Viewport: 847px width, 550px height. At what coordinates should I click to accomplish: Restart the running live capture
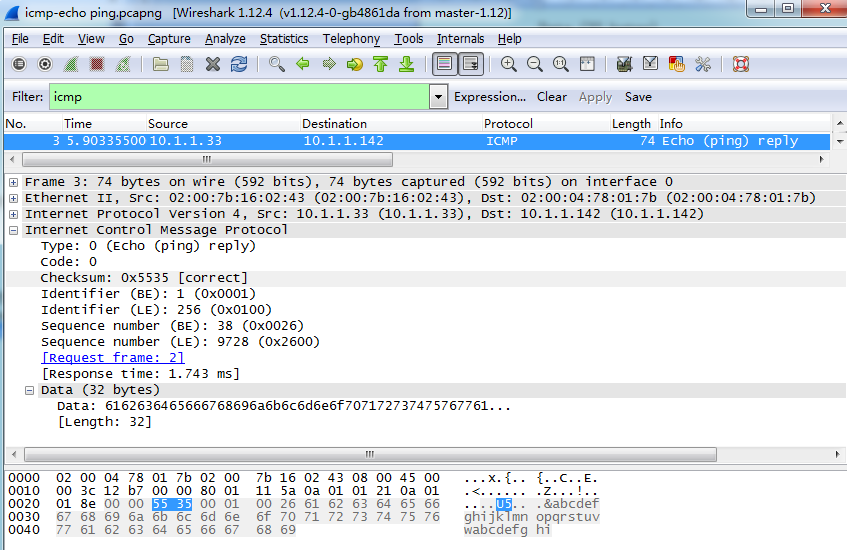click(123, 64)
